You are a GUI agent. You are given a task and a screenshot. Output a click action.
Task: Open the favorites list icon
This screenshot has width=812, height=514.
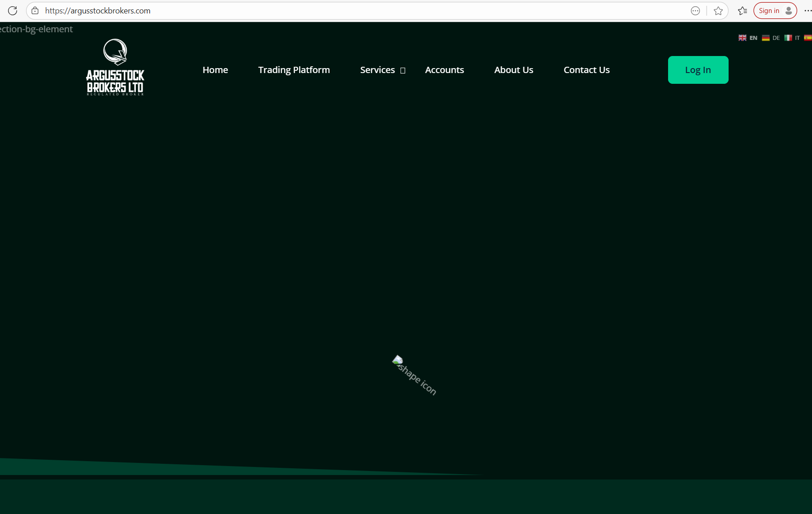pos(743,11)
